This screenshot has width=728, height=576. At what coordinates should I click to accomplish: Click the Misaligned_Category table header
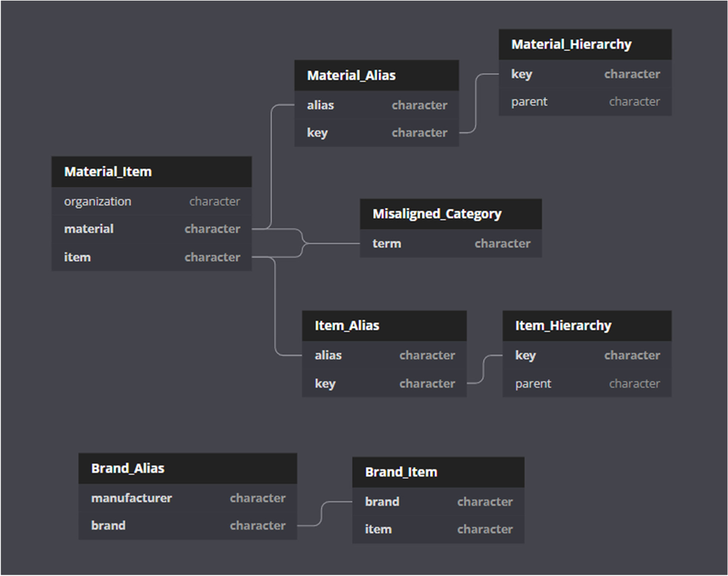pyautogui.click(x=451, y=214)
